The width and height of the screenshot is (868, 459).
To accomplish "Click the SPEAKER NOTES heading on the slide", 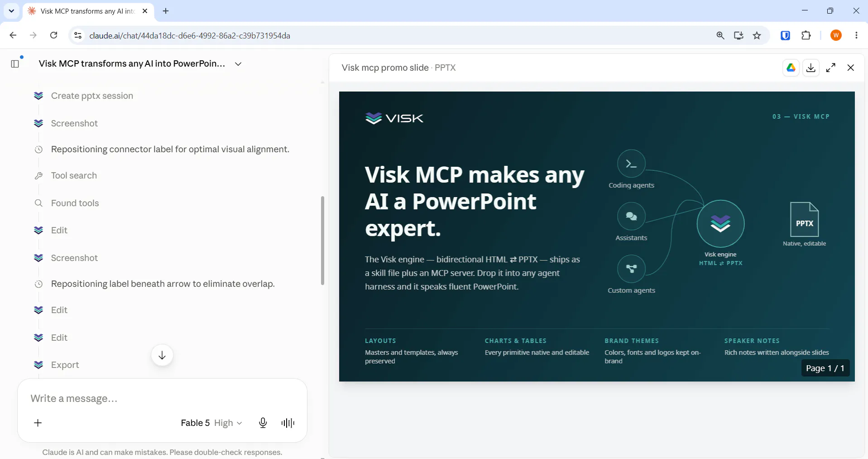I will (x=752, y=341).
